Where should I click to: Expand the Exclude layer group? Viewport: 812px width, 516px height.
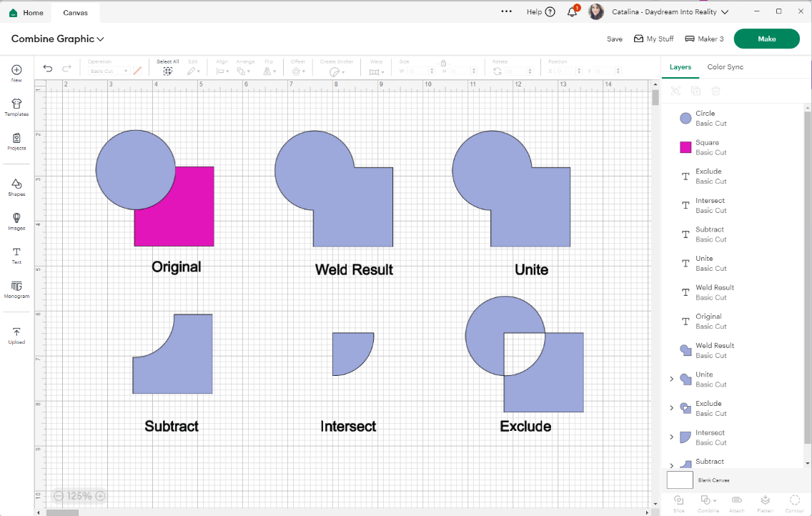tap(672, 408)
